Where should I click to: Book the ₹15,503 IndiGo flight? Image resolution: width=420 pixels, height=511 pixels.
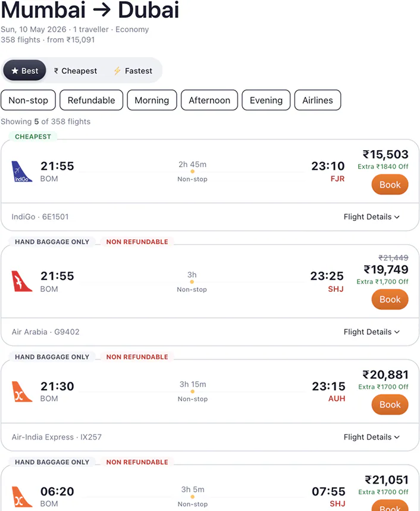[390, 185]
